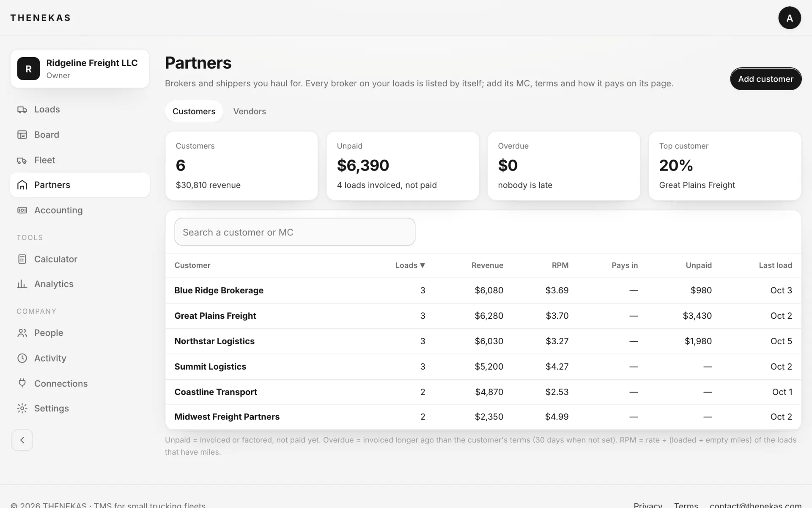Screen dimensions: 812x508
Task: Open the Calculator icon under Tools
Action: click(x=22, y=259)
